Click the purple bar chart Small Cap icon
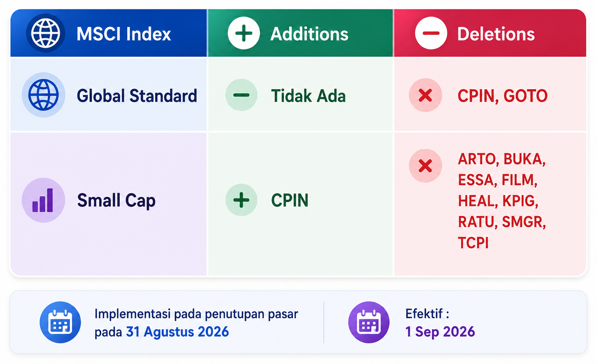597x364 pixels. (x=43, y=200)
